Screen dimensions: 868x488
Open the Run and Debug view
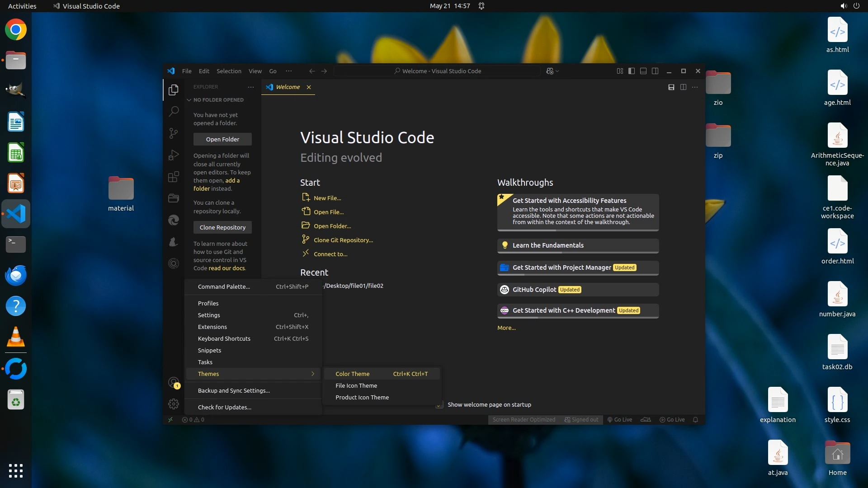point(174,155)
